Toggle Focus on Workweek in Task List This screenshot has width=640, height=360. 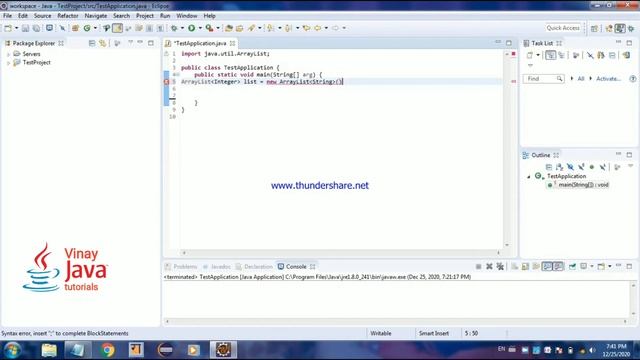(x=576, y=55)
